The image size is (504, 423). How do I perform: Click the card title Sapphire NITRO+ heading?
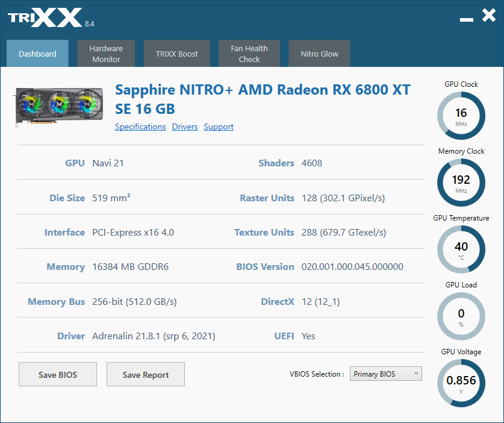click(263, 99)
